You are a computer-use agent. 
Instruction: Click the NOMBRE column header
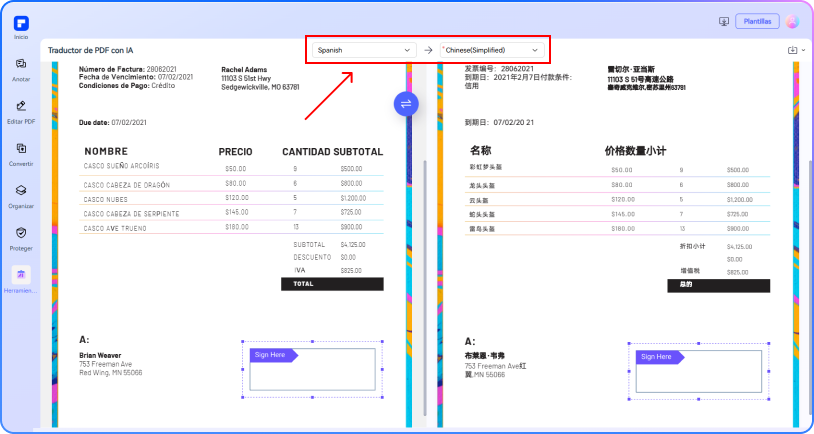point(106,152)
